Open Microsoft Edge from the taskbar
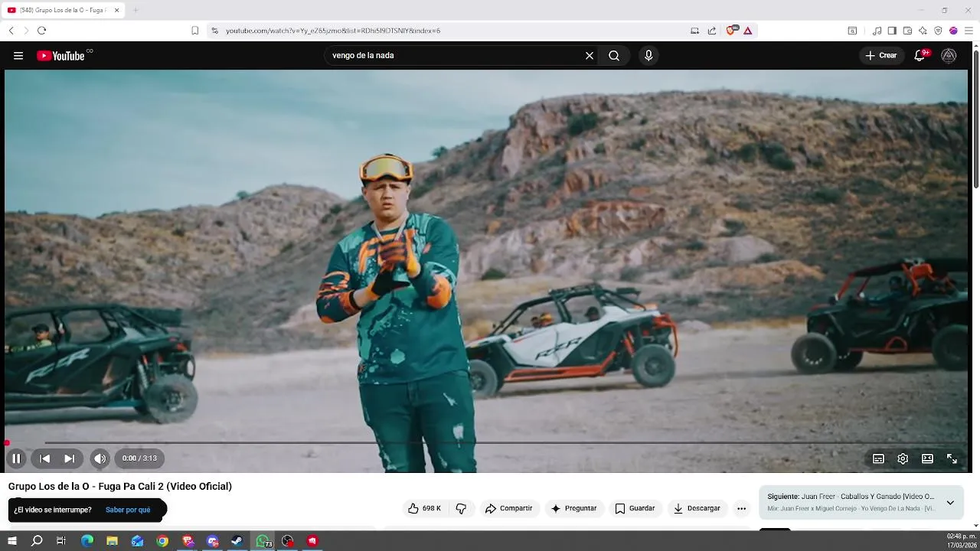Image resolution: width=980 pixels, height=551 pixels. coord(87,541)
